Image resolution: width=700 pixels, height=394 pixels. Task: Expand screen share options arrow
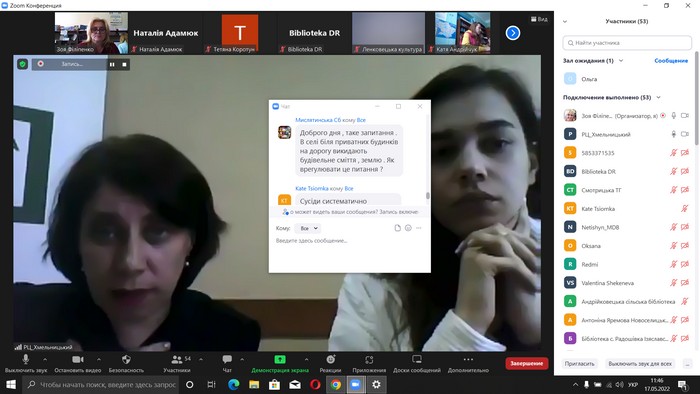[x=306, y=359]
